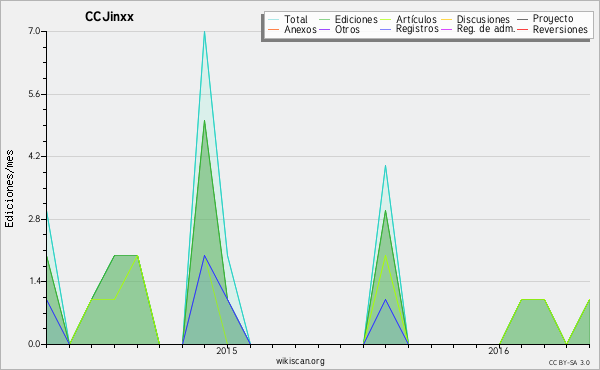The width and height of the screenshot is (600, 370).
Task: Click the wikiscan.org label below the chart
Action: tap(300, 361)
